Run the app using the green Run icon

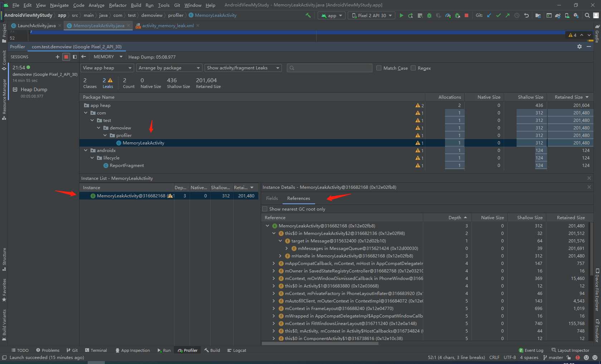click(402, 15)
